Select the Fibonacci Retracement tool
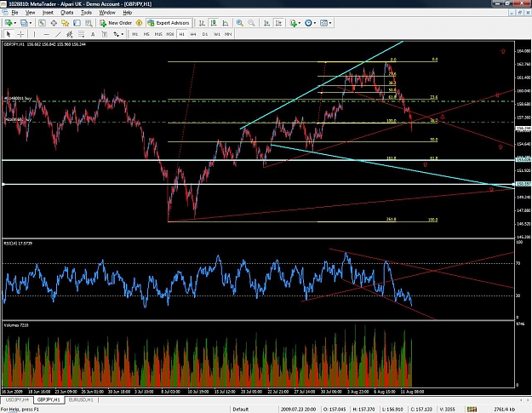 (x=81, y=34)
